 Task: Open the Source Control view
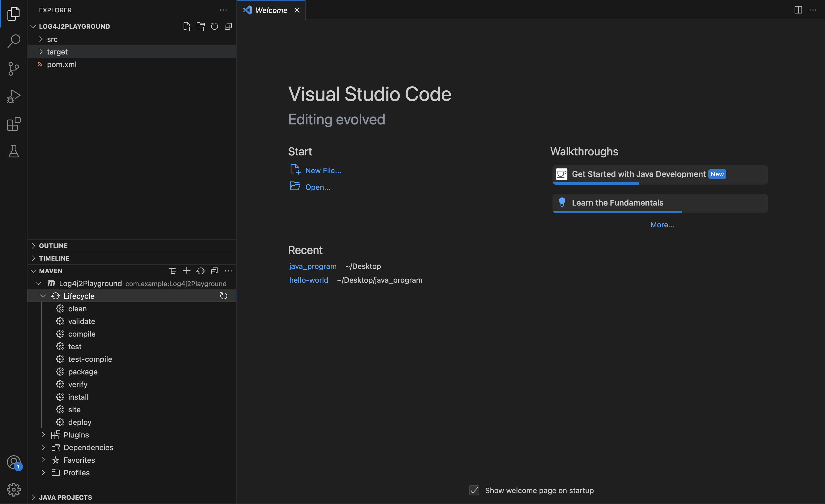pos(14,69)
